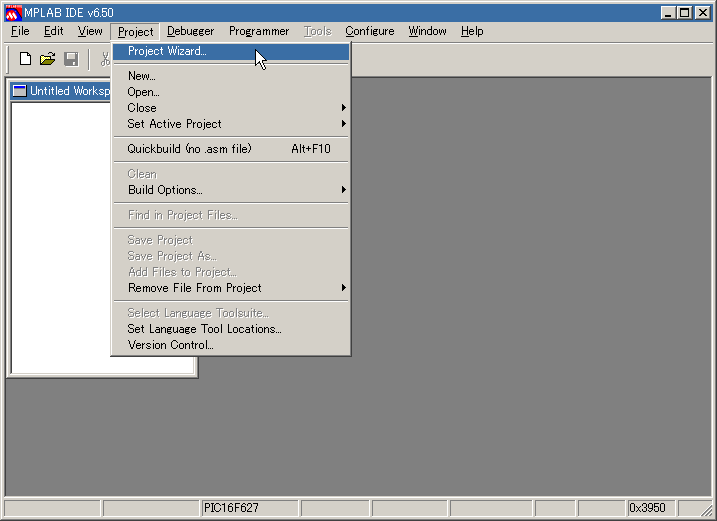Maximize the MPLAB IDE window

click(x=685, y=13)
